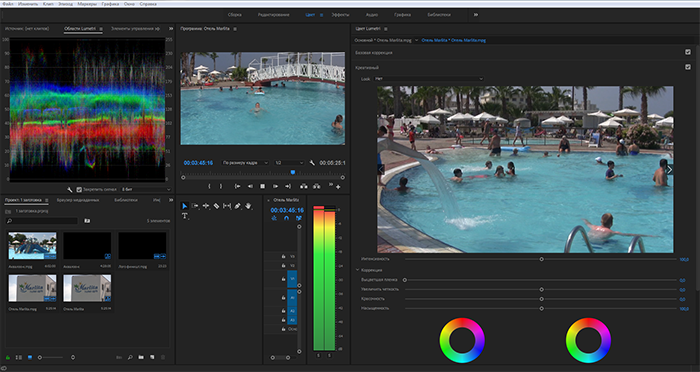Adjust the Saturation (Насыщенность) slider

(541, 309)
